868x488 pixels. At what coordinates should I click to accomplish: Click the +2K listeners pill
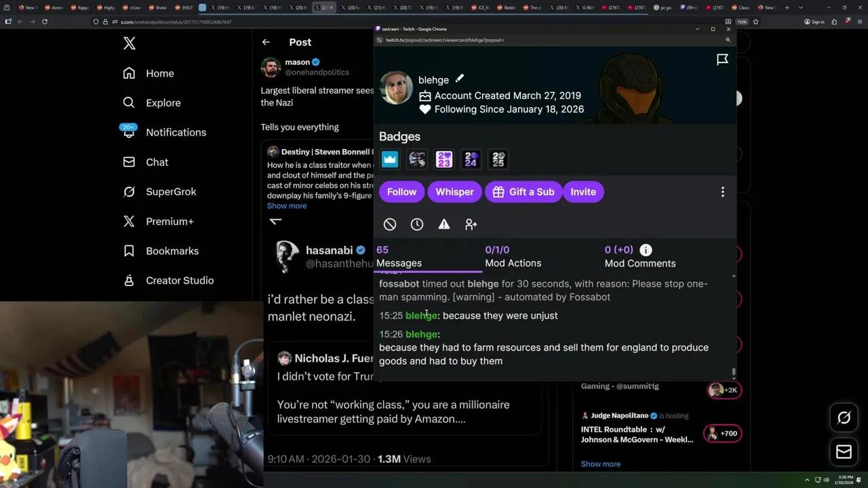[724, 390]
